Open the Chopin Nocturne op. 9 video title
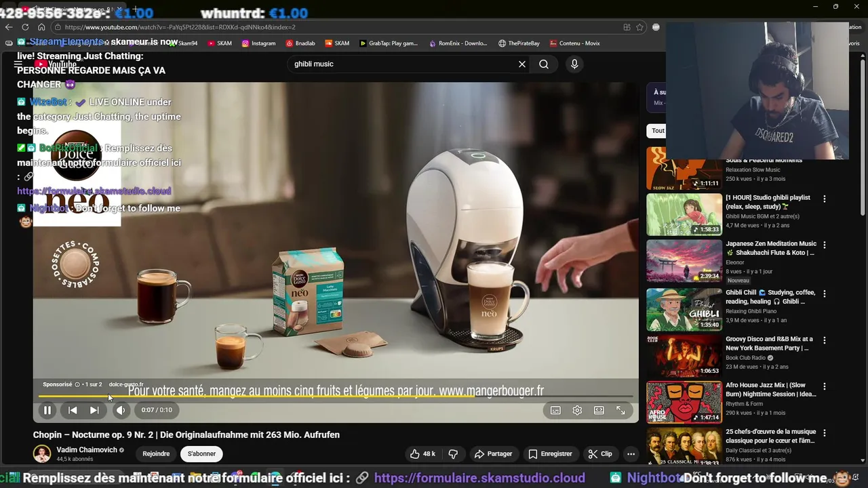Viewport: 868px width, 488px height. tap(186, 435)
